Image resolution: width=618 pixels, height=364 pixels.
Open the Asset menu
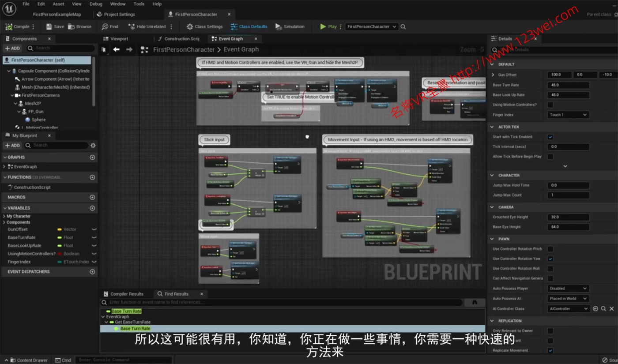58,4
